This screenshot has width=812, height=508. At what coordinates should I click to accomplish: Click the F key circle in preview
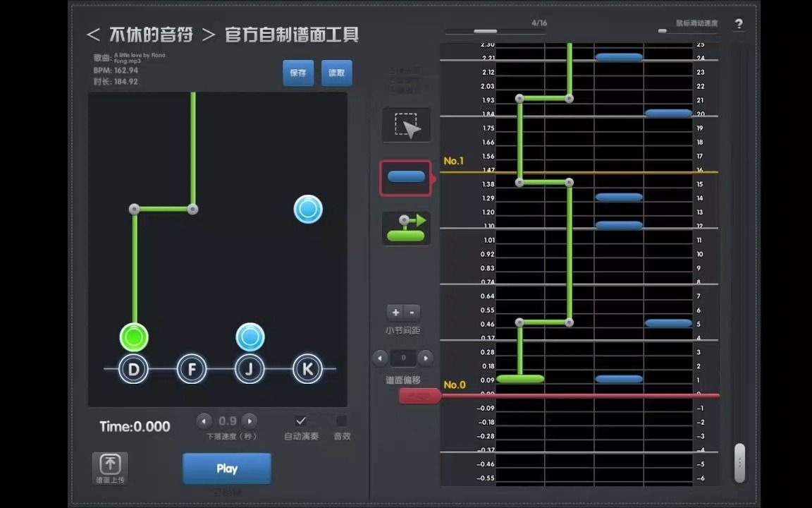(x=192, y=369)
